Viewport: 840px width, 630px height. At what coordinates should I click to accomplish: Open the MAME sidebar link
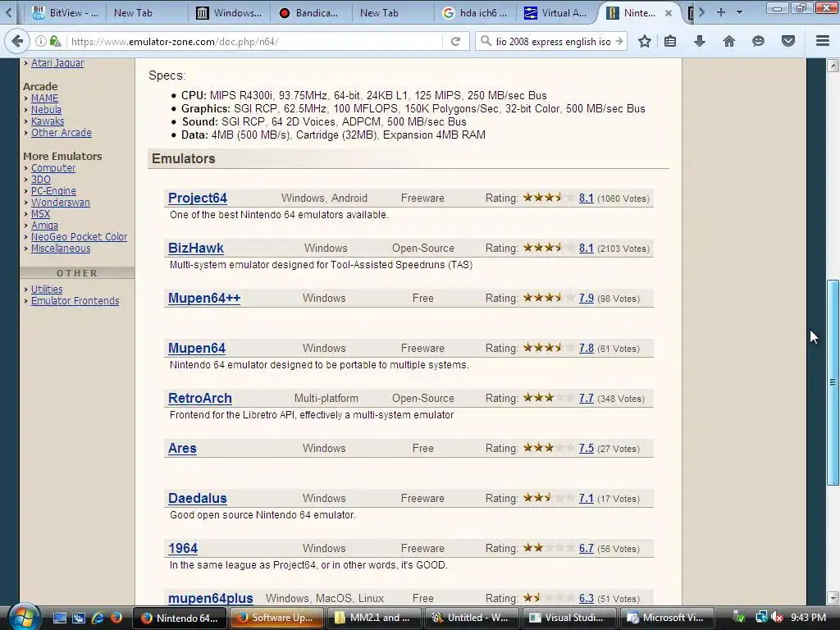tap(44, 98)
